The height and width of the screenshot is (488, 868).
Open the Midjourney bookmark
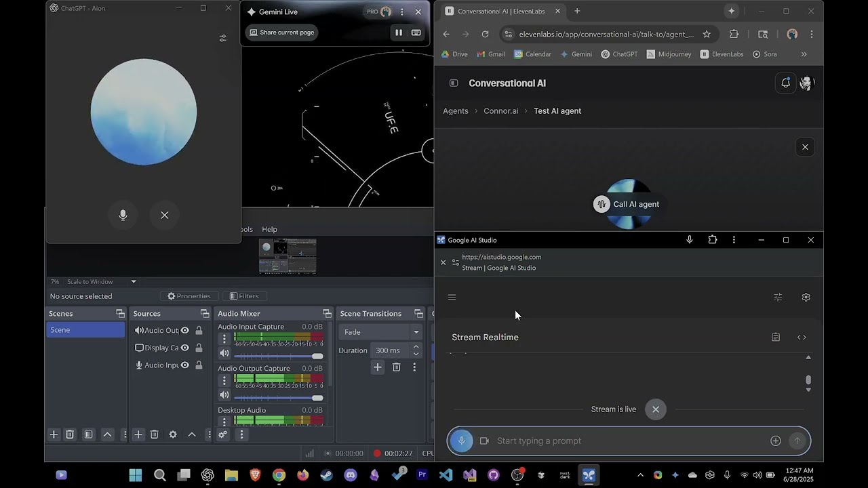669,54
